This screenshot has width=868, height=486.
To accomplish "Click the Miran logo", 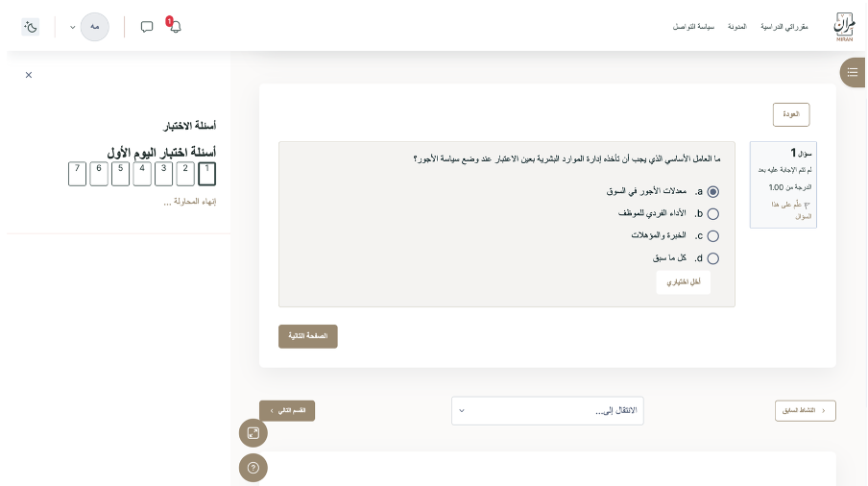I will [x=844, y=27].
